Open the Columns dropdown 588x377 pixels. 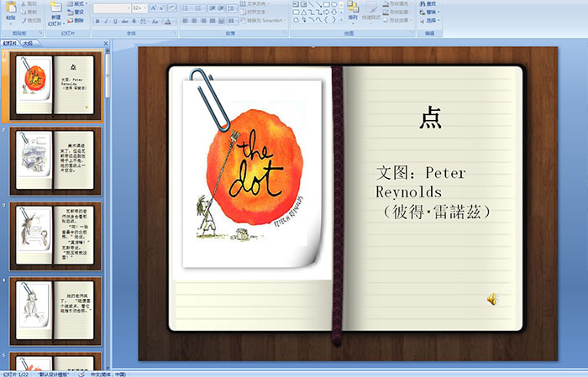pyautogui.click(x=233, y=21)
